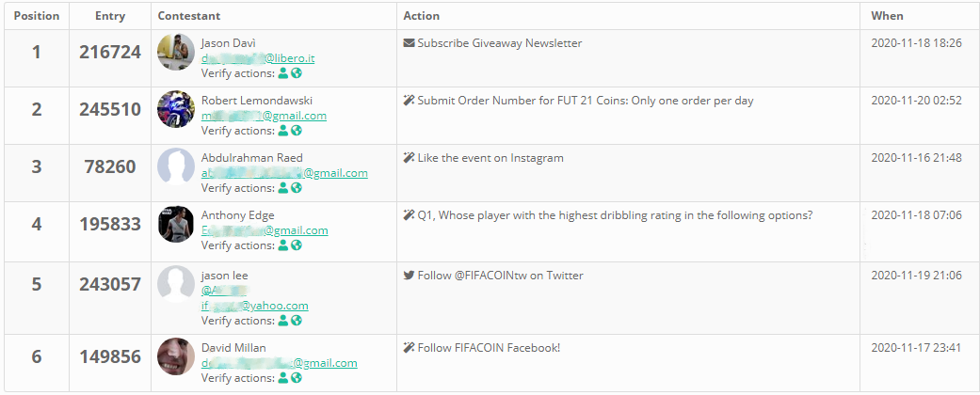Open jason lee's yahoo.com email link

pos(255,306)
